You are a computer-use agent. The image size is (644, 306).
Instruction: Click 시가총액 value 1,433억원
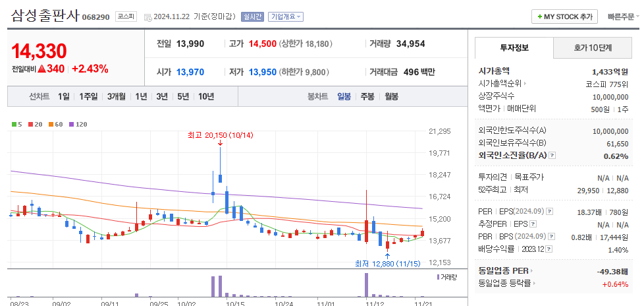(x=610, y=72)
